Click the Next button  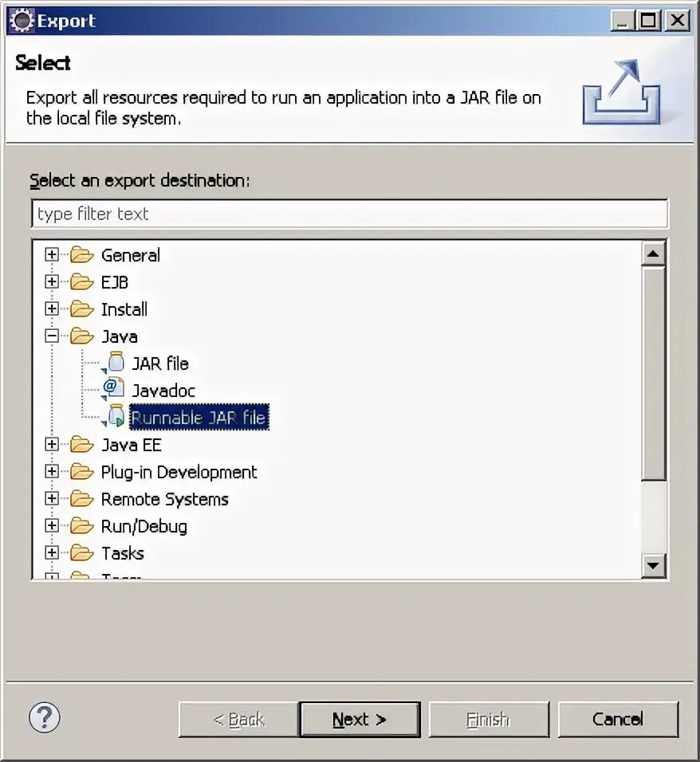point(360,719)
